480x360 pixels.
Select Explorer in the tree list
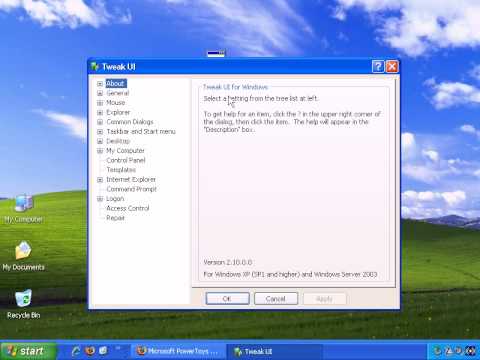(x=118, y=112)
